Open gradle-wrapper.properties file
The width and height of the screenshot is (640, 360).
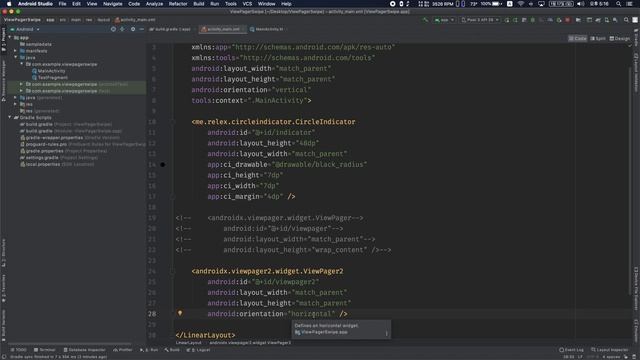coord(70,138)
